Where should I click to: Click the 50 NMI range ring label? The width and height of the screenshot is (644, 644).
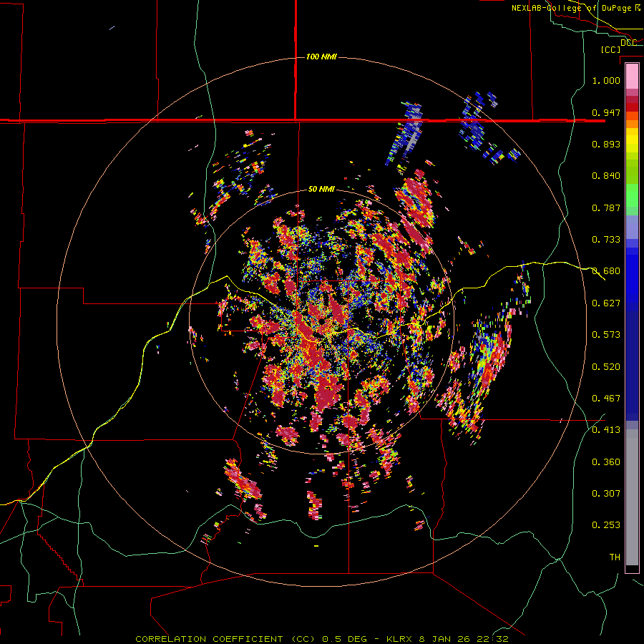321,190
